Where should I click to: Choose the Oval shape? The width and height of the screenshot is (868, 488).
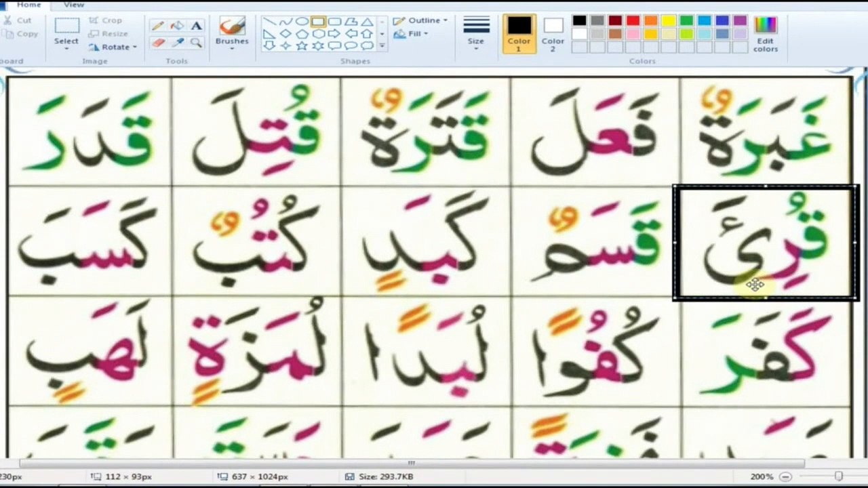(x=302, y=22)
